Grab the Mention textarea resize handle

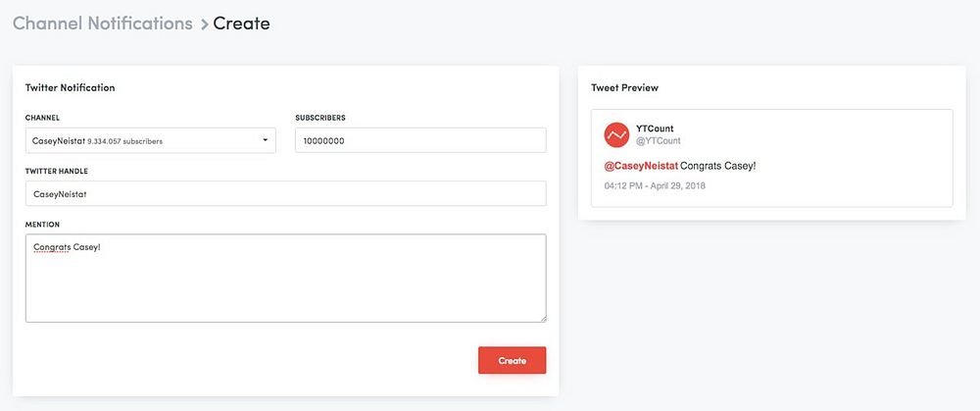point(542,317)
